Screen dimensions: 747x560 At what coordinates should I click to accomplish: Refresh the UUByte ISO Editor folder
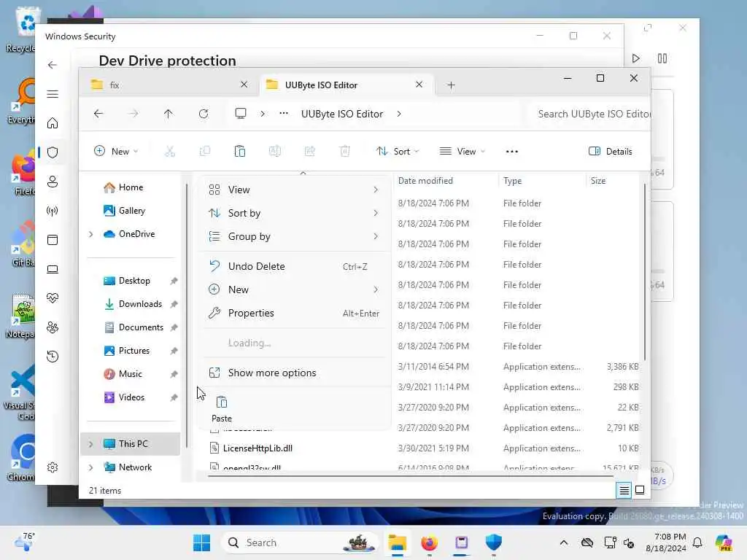tap(204, 114)
